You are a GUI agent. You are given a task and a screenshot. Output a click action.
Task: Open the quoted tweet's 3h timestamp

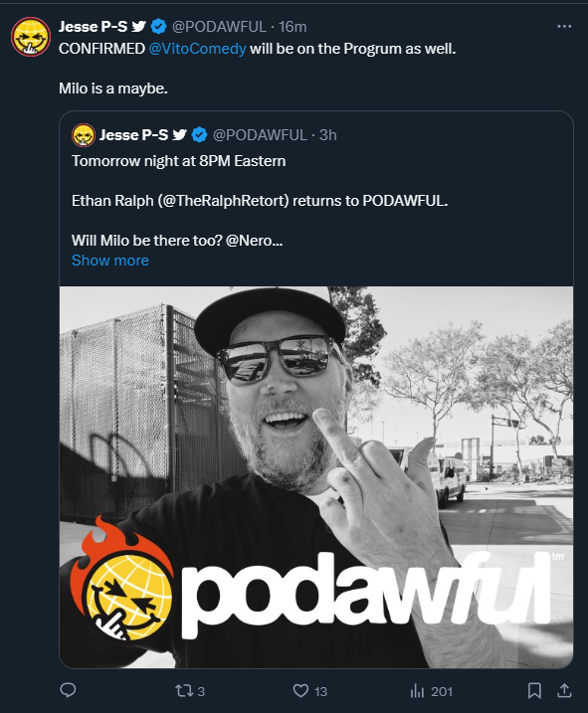(x=327, y=134)
